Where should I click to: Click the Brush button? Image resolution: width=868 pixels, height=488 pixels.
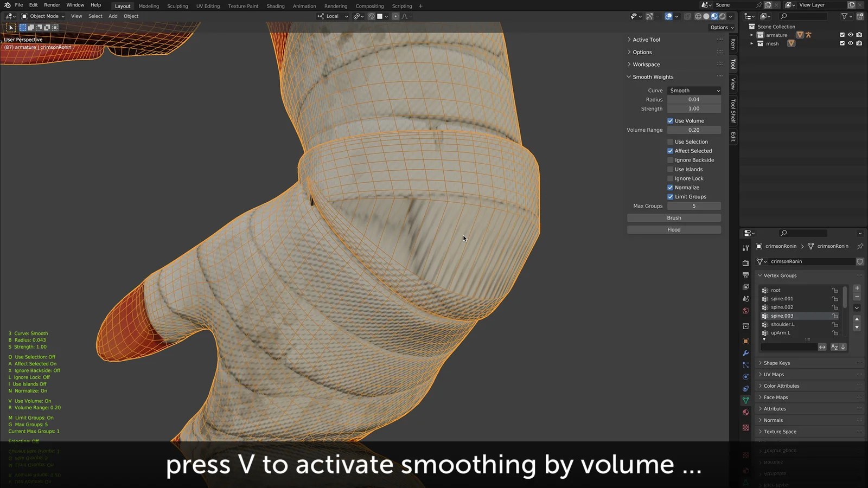click(x=674, y=217)
